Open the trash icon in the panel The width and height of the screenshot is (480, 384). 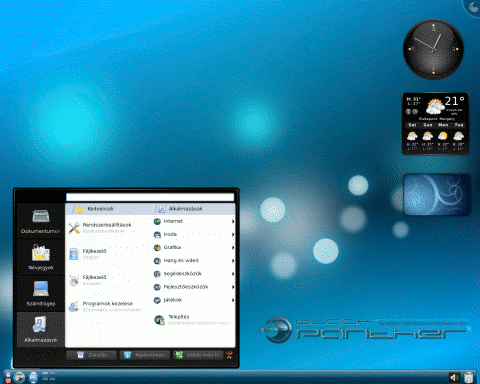[x=469, y=377]
